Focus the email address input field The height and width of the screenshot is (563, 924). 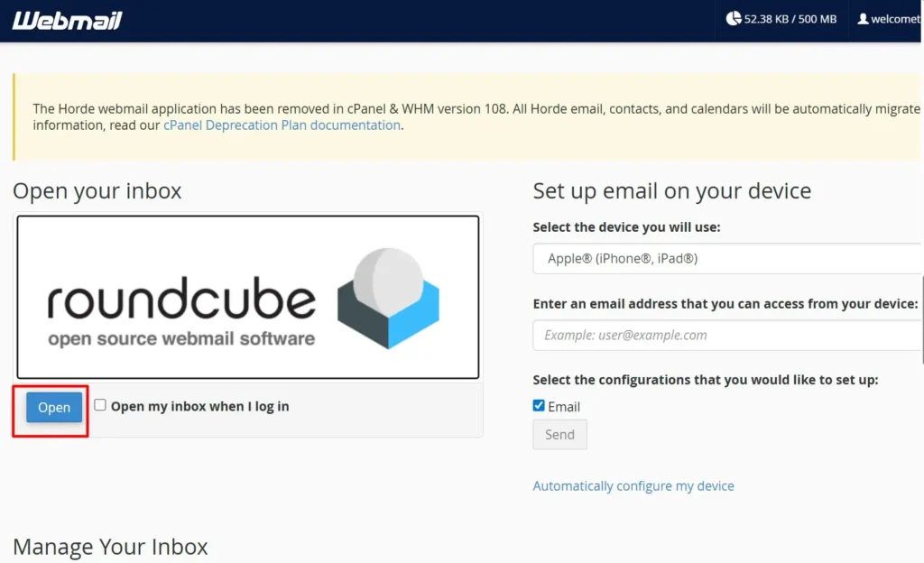pos(727,335)
